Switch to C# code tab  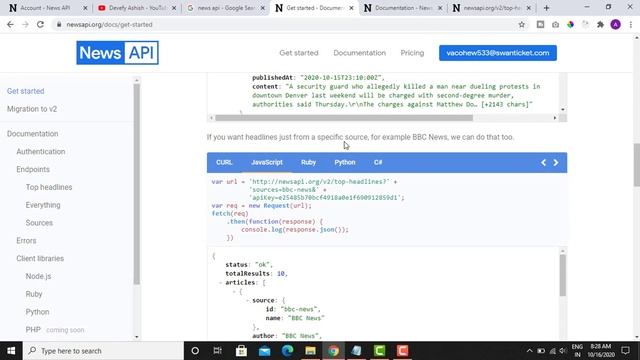(x=378, y=162)
